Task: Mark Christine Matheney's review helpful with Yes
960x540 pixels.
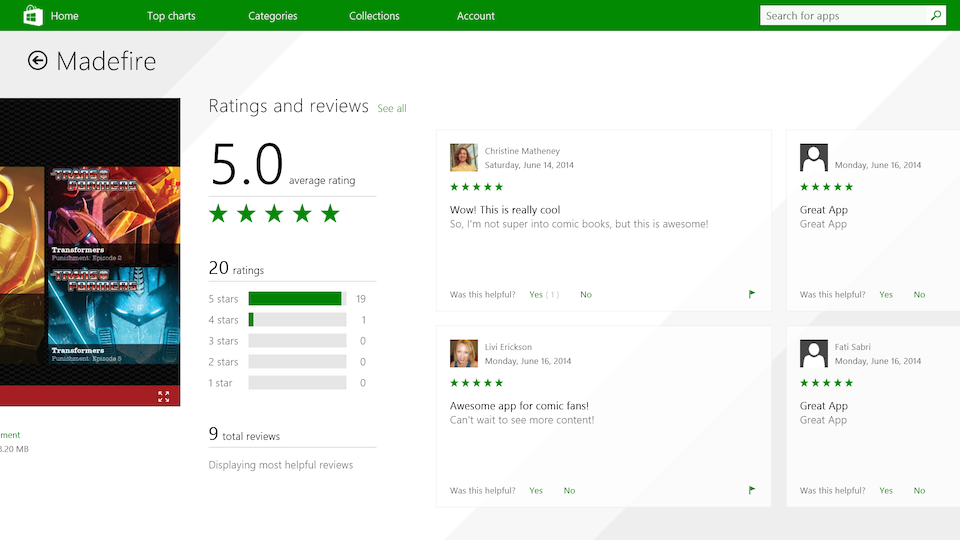Action: pos(536,295)
